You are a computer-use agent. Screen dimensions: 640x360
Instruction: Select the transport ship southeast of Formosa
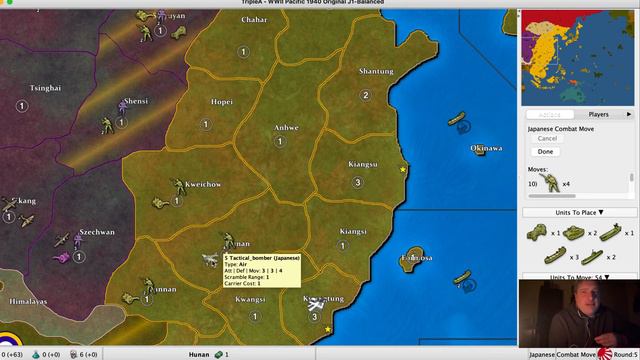click(462, 277)
